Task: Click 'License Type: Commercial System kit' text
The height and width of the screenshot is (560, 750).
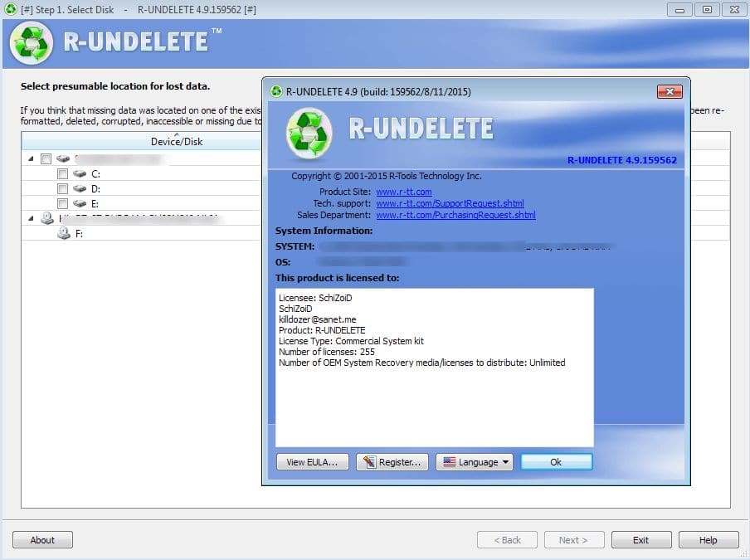Action: click(351, 341)
